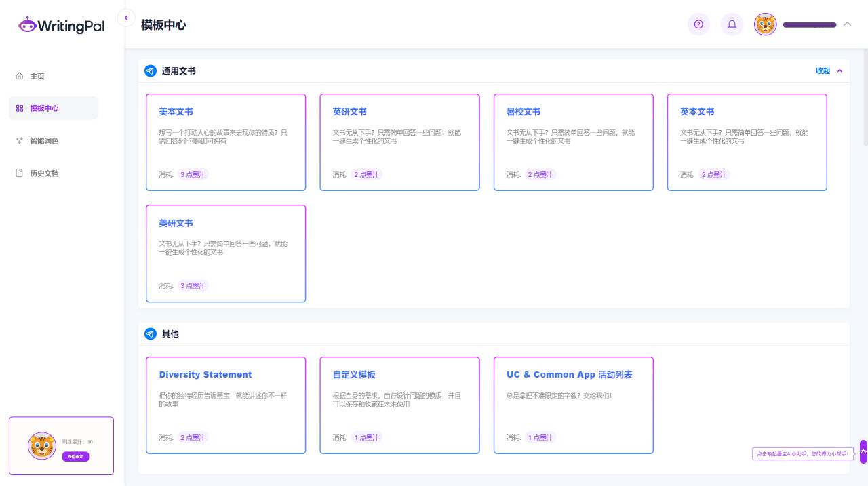Screen dimensions: 868x486
Task: Open help via the question mark icon
Action: [698, 24]
